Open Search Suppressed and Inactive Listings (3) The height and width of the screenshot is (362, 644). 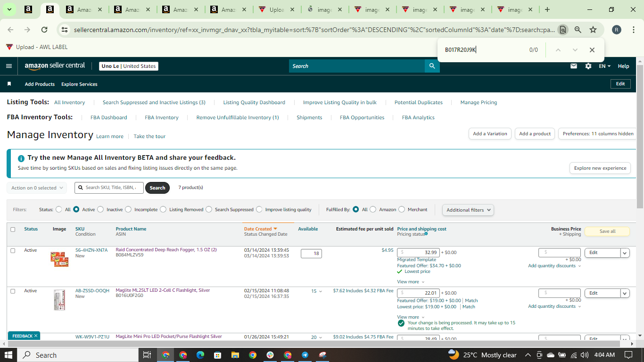pos(154,102)
